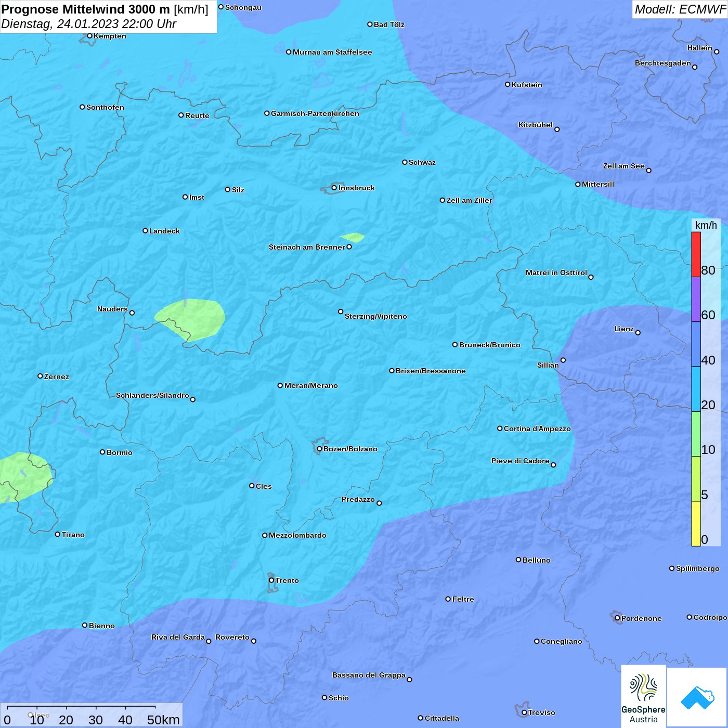Click the Innsbruck city marker

[x=334, y=188]
